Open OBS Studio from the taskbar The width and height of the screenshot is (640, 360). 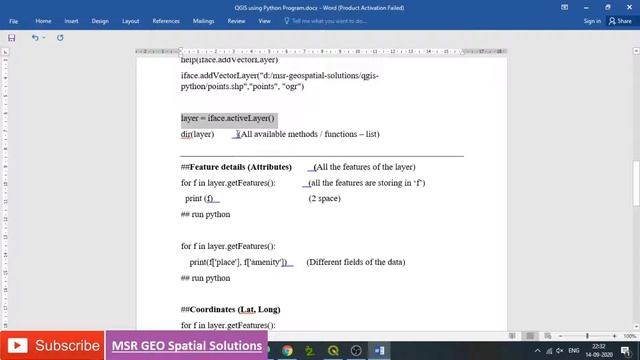pos(356,351)
